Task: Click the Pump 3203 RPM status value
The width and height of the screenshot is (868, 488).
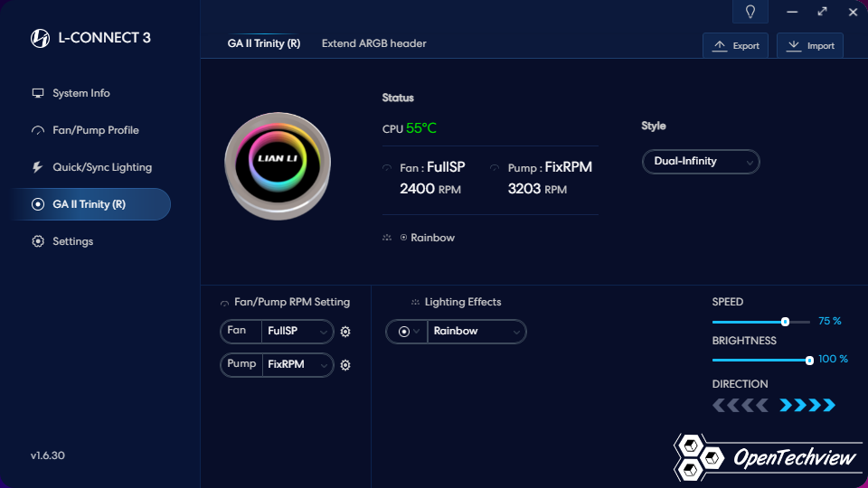Action: point(537,189)
